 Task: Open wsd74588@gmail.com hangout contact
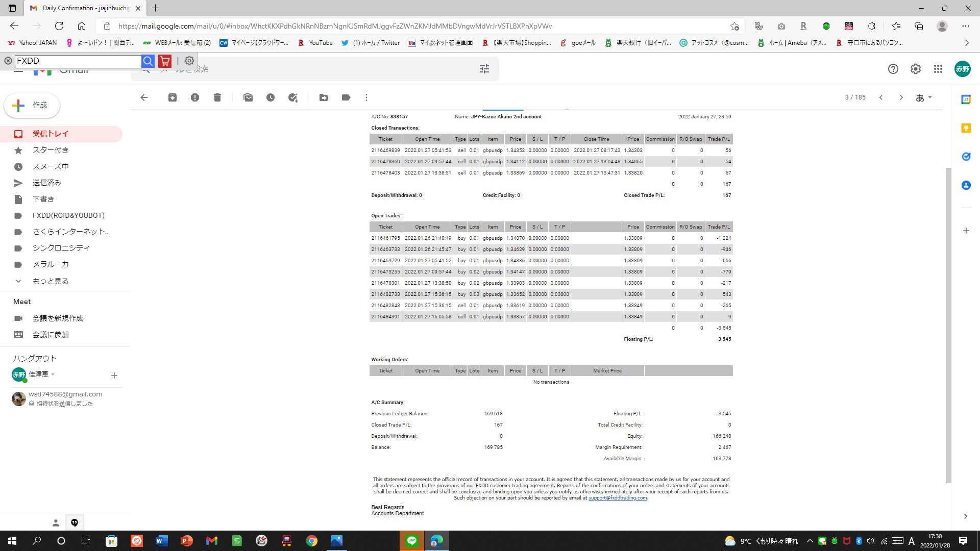(x=65, y=398)
